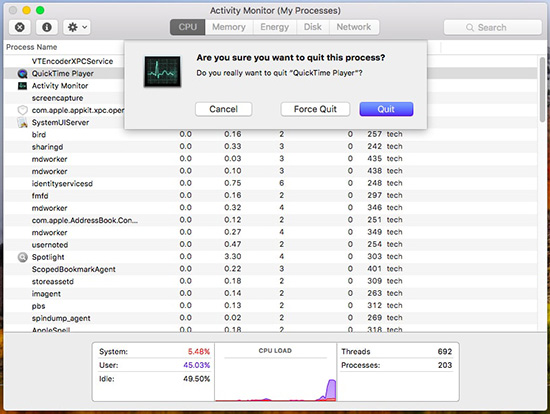Click the PID 257 cell

click(x=374, y=134)
